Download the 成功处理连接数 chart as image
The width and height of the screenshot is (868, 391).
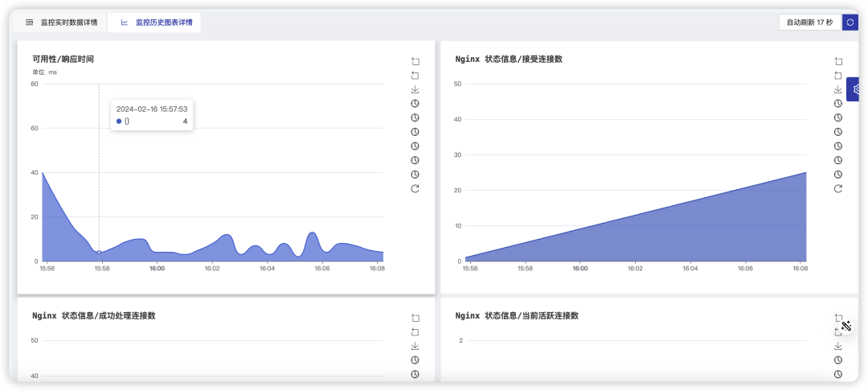point(416,346)
